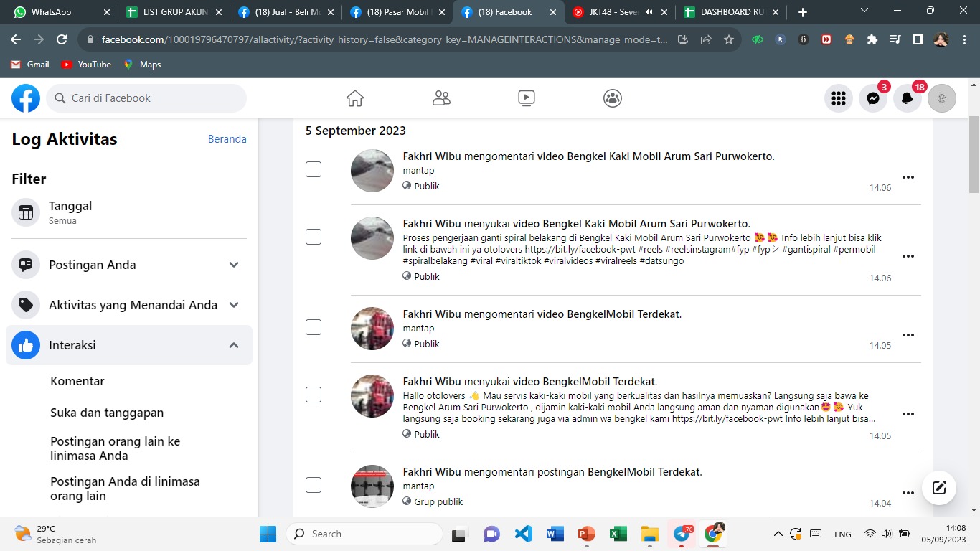Click the Windows taskbar Search box

click(364, 534)
